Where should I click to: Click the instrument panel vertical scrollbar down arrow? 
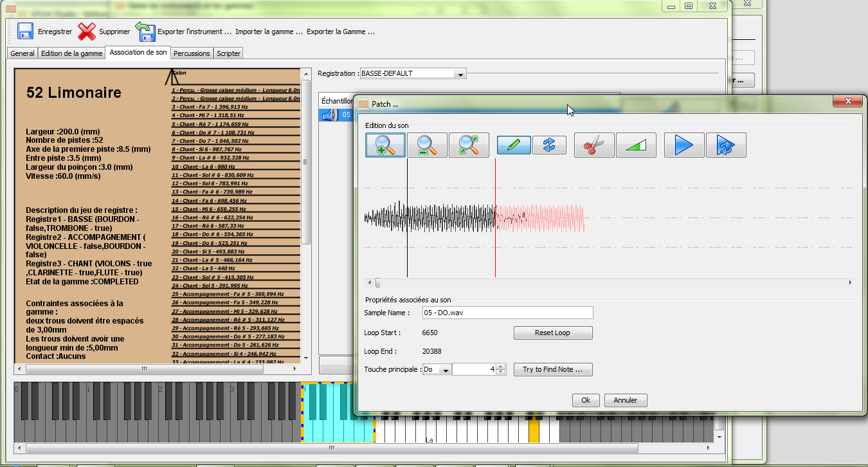coord(306,358)
